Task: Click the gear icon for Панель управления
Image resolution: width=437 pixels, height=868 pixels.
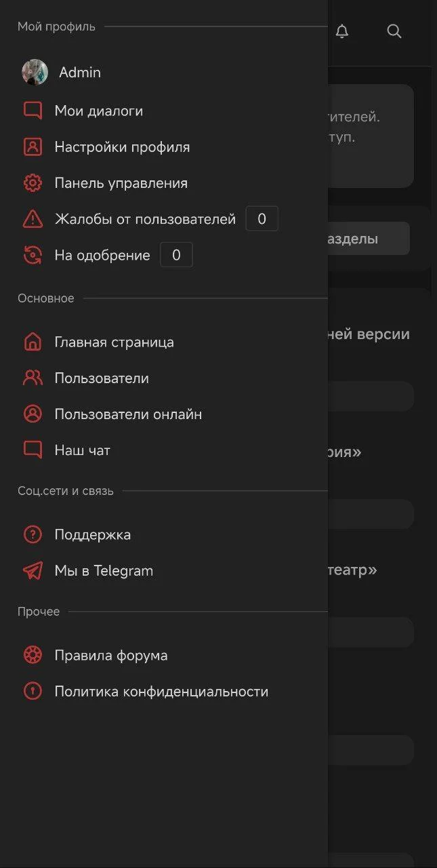Action: [33, 183]
